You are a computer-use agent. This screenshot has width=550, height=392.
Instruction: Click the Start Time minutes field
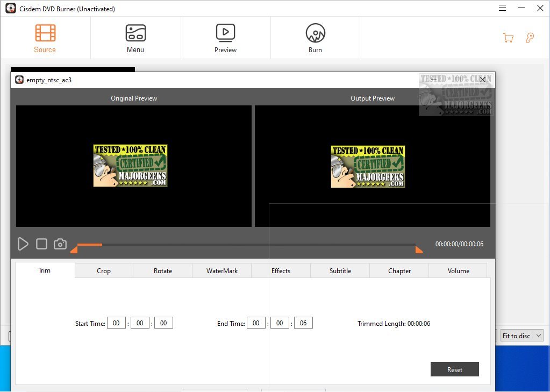tap(140, 323)
